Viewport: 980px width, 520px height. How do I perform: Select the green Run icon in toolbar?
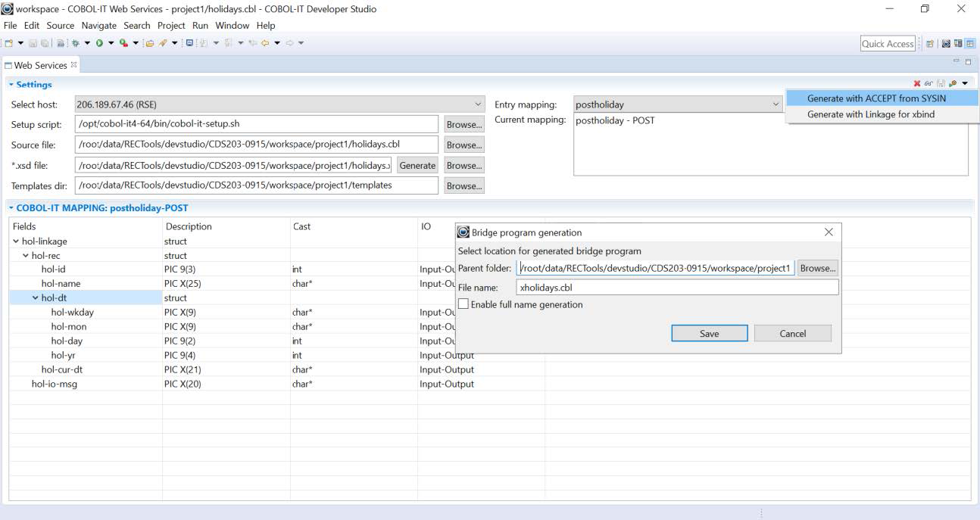98,43
